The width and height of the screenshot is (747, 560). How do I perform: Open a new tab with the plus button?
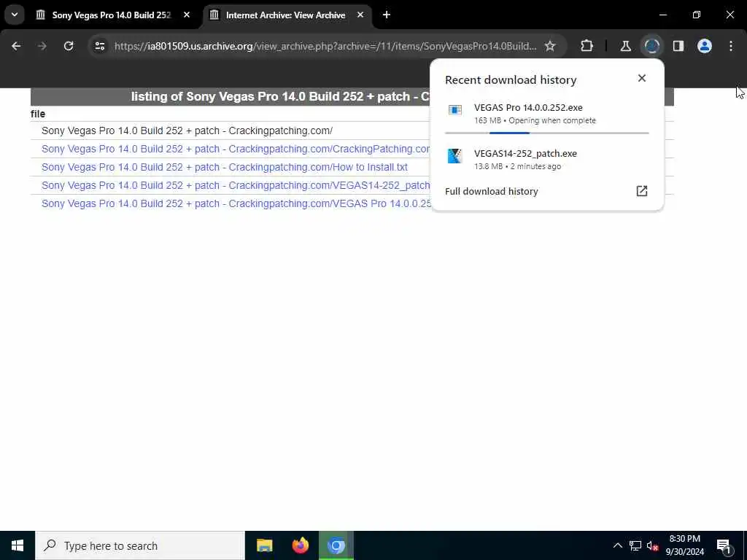(387, 15)
